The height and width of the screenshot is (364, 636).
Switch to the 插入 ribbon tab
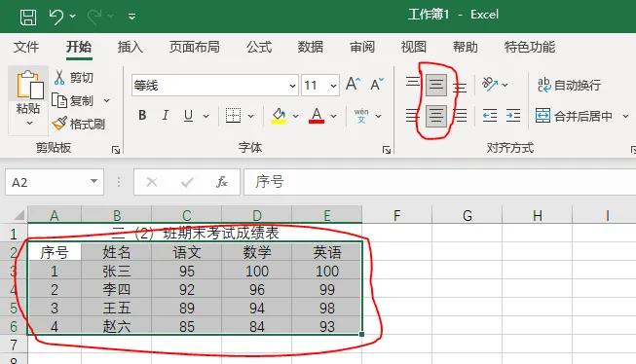(131, 47)
